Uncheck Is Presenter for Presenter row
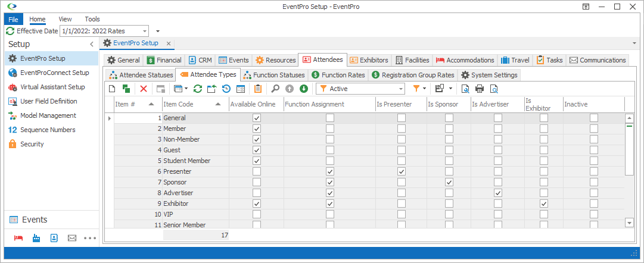 [402, 171]
